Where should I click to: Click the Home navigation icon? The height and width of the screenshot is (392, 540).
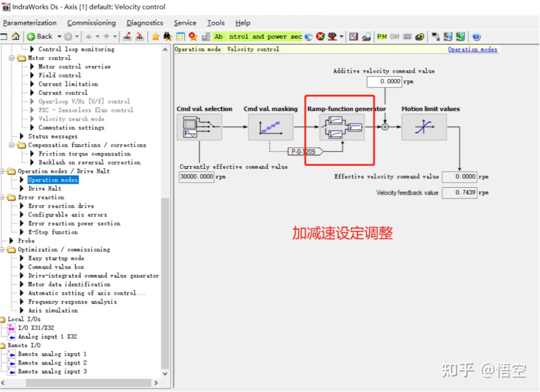pyautogui.click(x=16, y=37)
